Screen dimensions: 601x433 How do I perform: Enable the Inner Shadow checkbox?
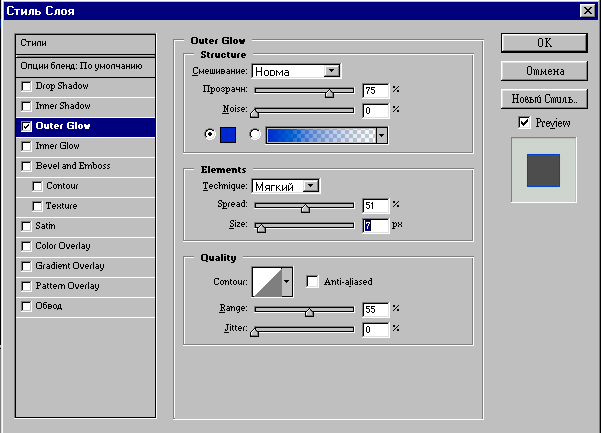click(x=26, y=106)
